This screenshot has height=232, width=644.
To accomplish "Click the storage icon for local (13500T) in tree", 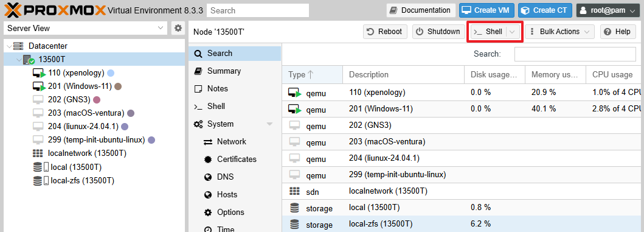I will click(x=41, y=167).
